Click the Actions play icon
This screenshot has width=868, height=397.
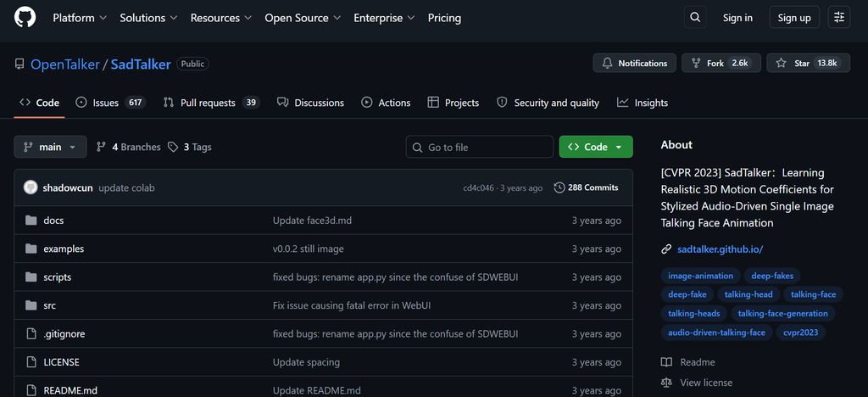tap(367, 103)
